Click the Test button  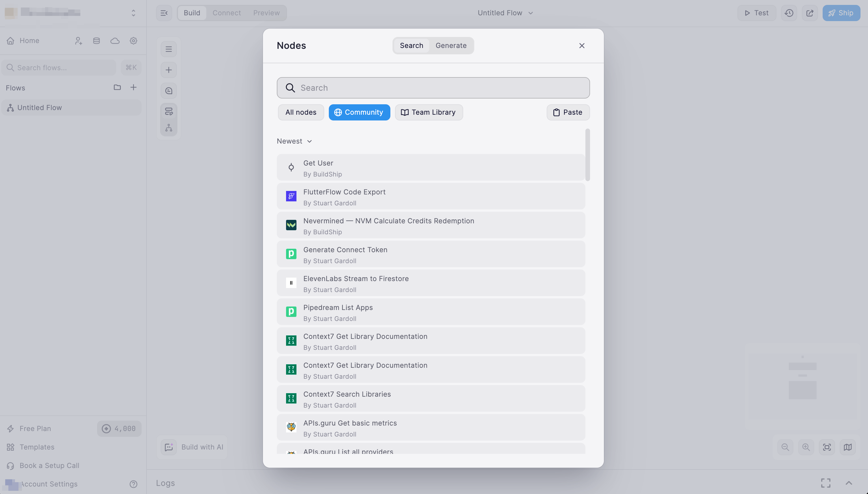tap(756, 13)
